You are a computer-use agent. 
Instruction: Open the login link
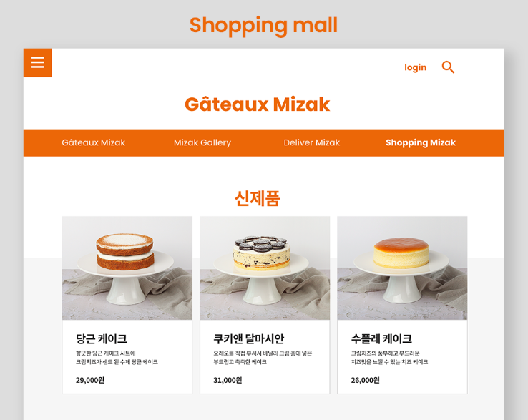click(415, 67)
